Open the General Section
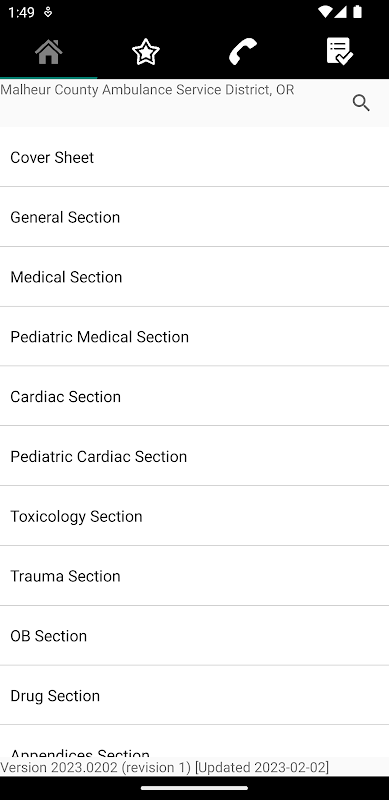 (x=194, y=217)
